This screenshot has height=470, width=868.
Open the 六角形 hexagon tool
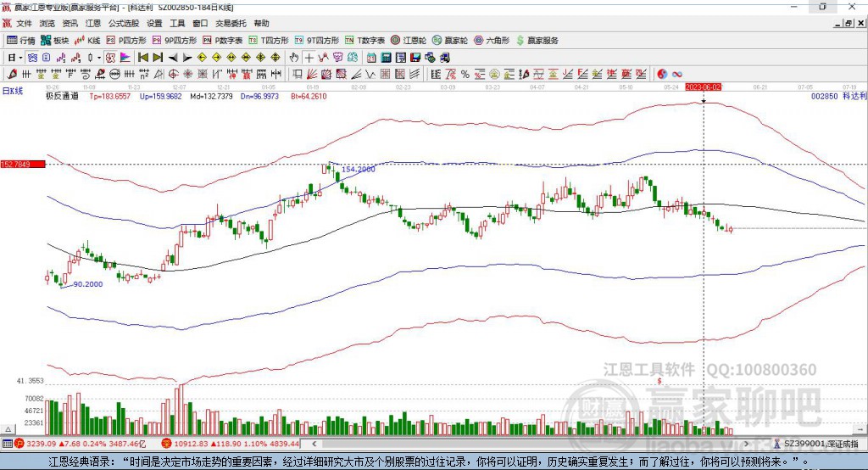[492, 41]
